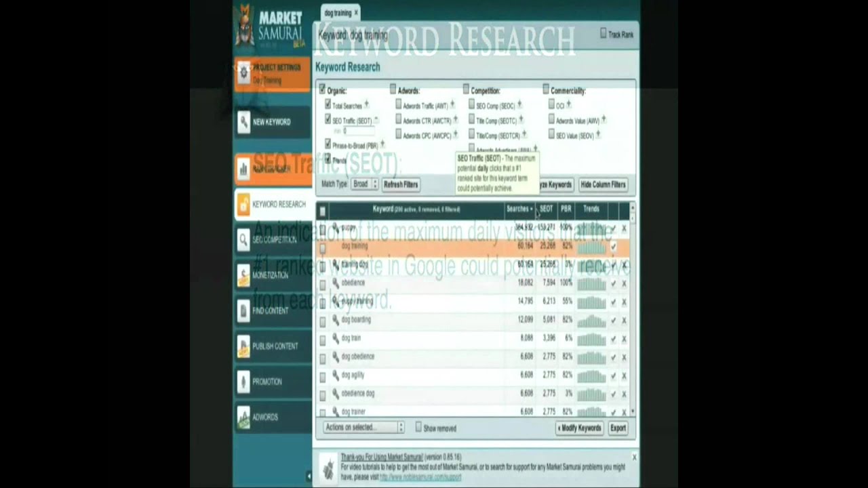This screenshot has width=868, height=488.
Task: Click info icon next to Total Searches
Action: tap(367, 105)
